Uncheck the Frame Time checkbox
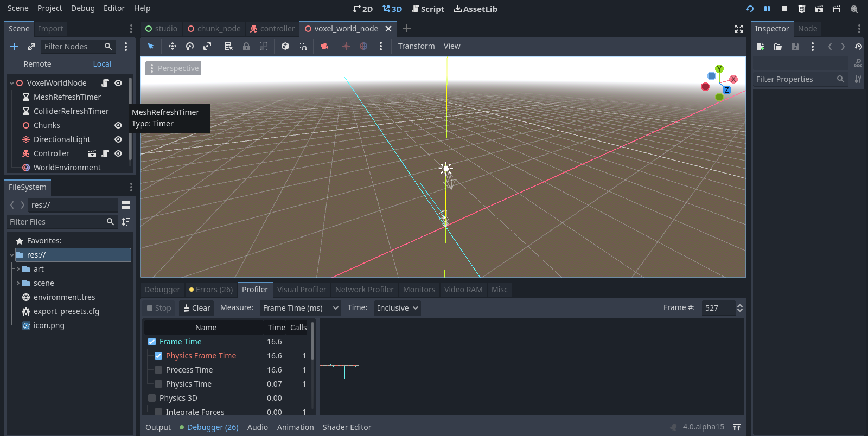Screen dimensions: 868x436 [x=152, y=342]
